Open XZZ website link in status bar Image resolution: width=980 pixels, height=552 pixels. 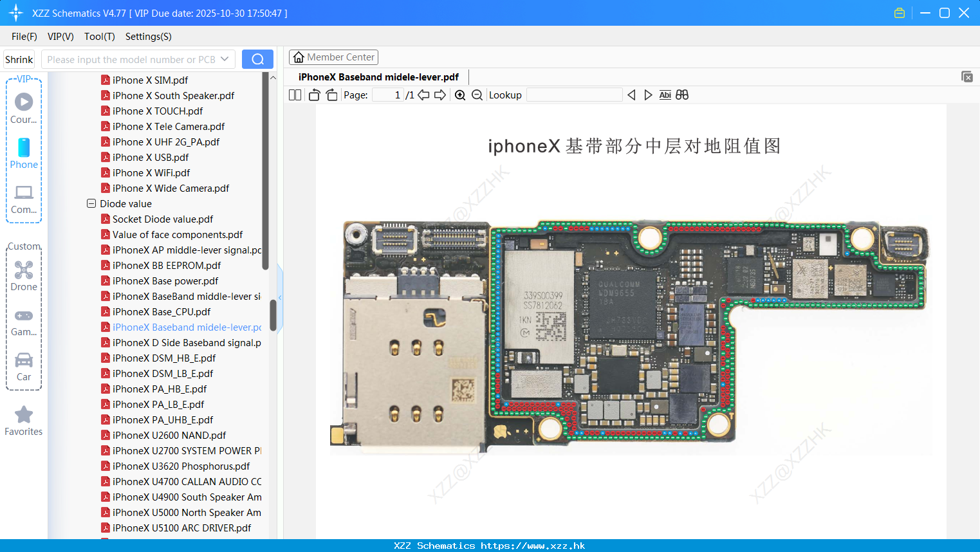tap(533, 546)
